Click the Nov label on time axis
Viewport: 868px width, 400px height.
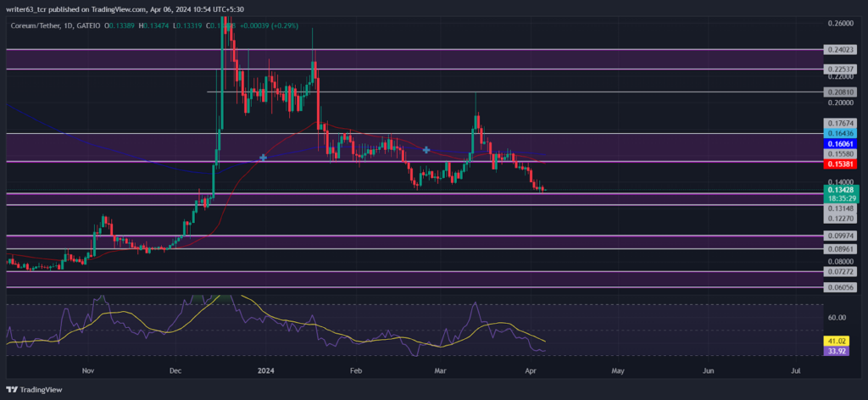[87, 370]
